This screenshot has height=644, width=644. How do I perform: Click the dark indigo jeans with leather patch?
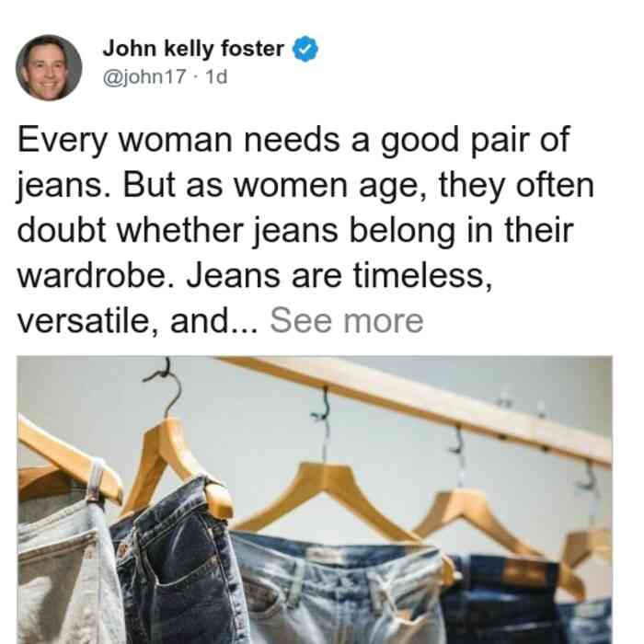[505, 598]
